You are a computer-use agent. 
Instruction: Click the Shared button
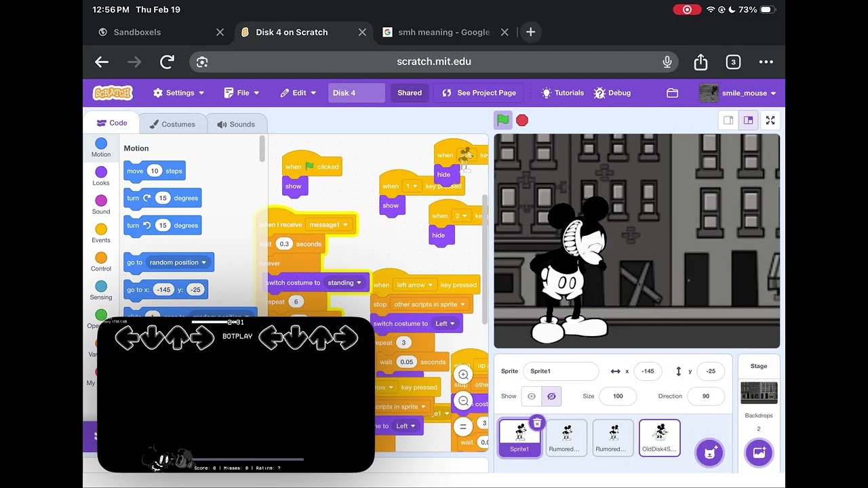tap(410, 93)
